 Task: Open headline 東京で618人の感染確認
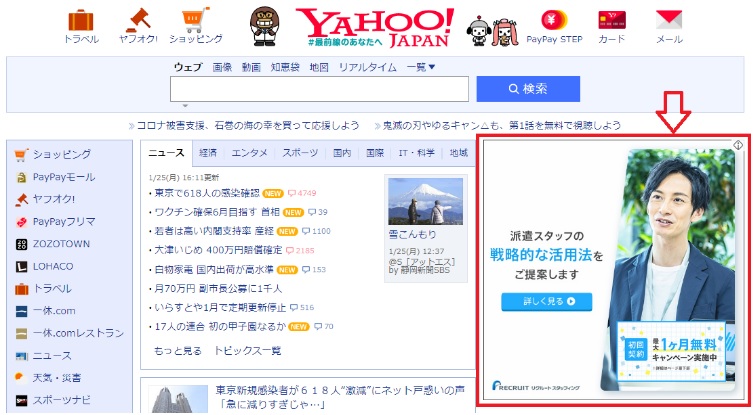[207, 193]
